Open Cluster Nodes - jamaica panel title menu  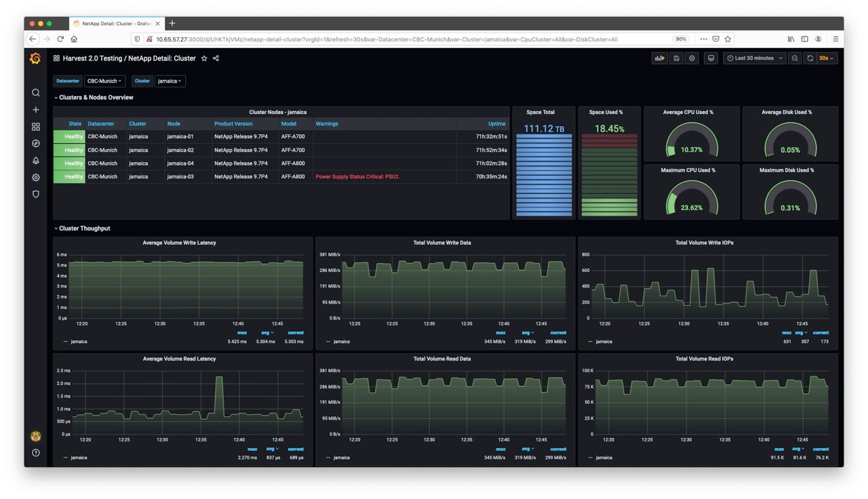278,112
